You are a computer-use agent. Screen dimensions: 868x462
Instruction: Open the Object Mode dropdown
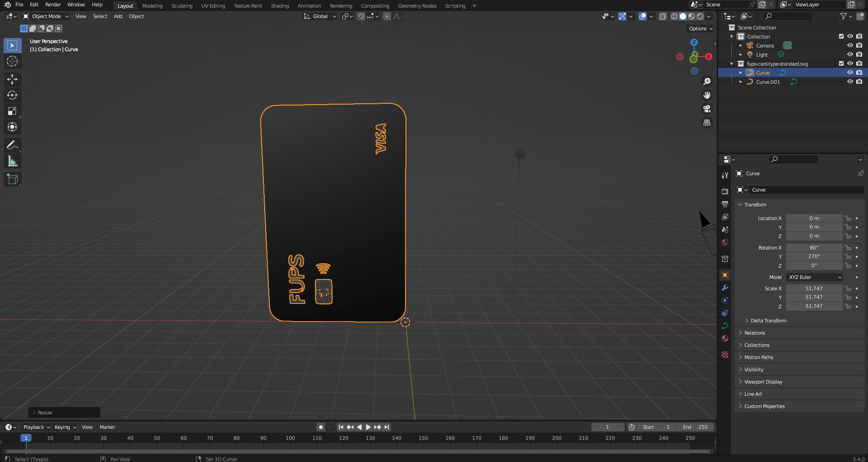tap(46, 16)
